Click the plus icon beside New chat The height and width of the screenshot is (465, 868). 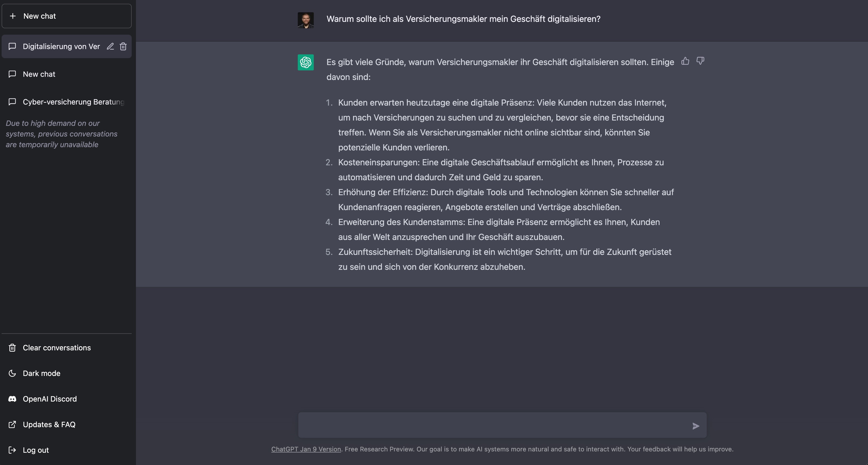click(13, 16)
